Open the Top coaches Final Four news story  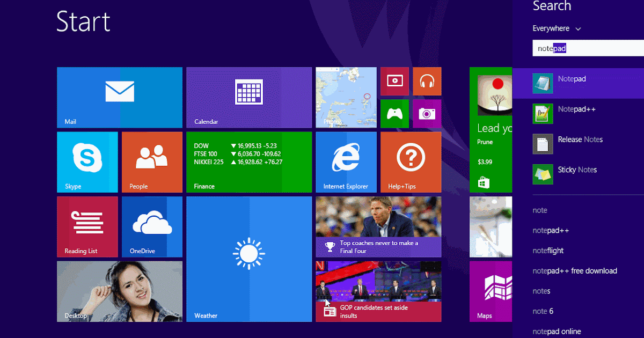(x=378, y=226)
